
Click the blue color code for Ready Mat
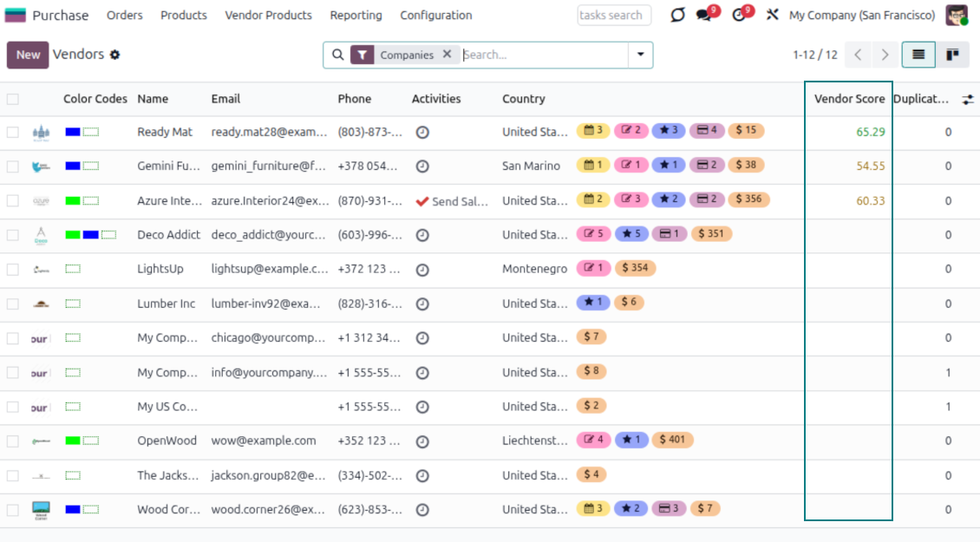(73, 132)
